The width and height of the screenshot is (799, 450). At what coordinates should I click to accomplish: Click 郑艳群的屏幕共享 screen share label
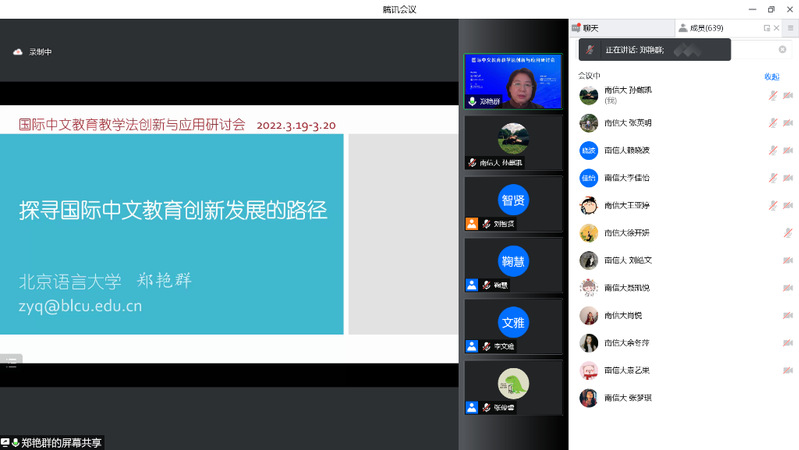[61, 442]
